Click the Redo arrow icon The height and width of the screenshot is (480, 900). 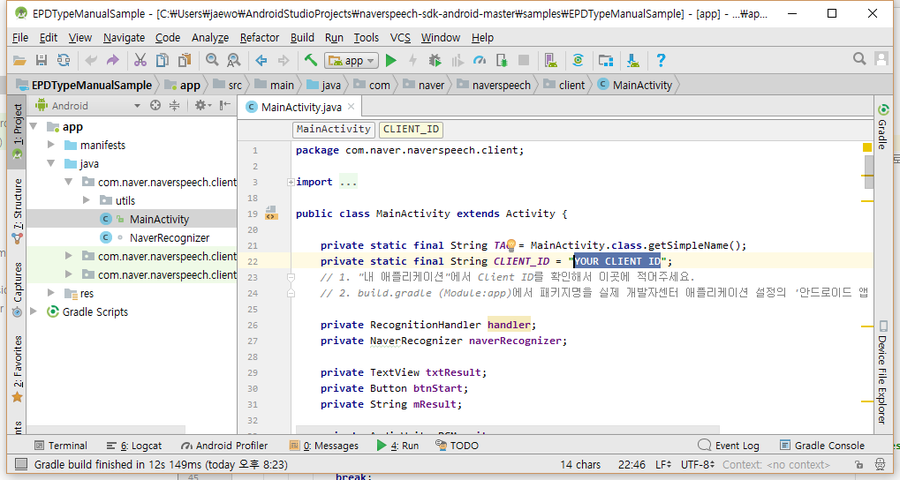tap(112, 60)
